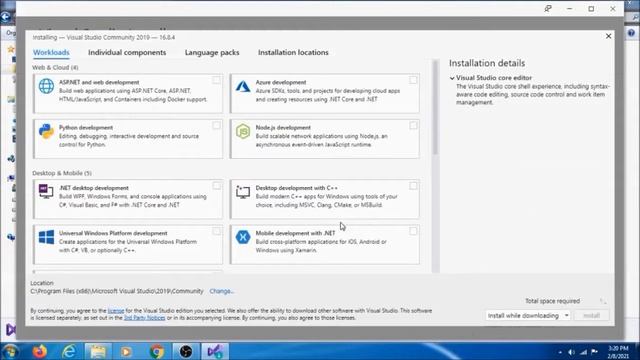Open the license link
The height and width of the screenshot is (360, 640).
click(116, 311)
